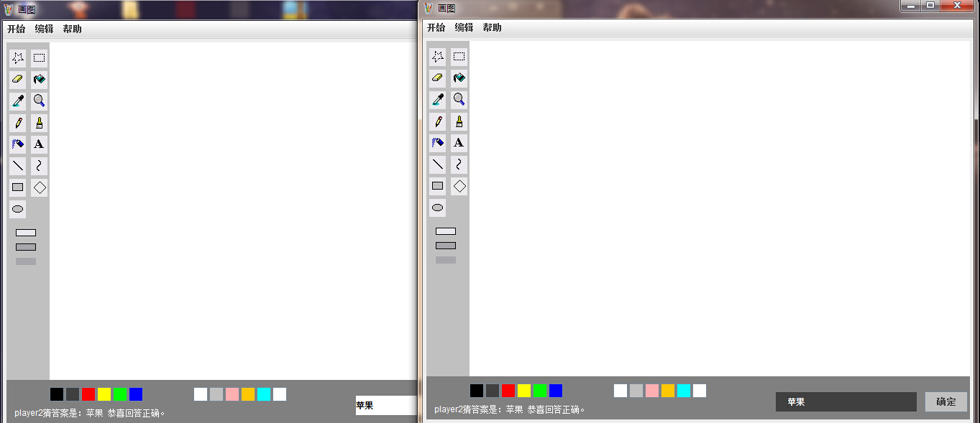
Task: Click the player2 answer status text in right window
Action: tap(510, 409)
